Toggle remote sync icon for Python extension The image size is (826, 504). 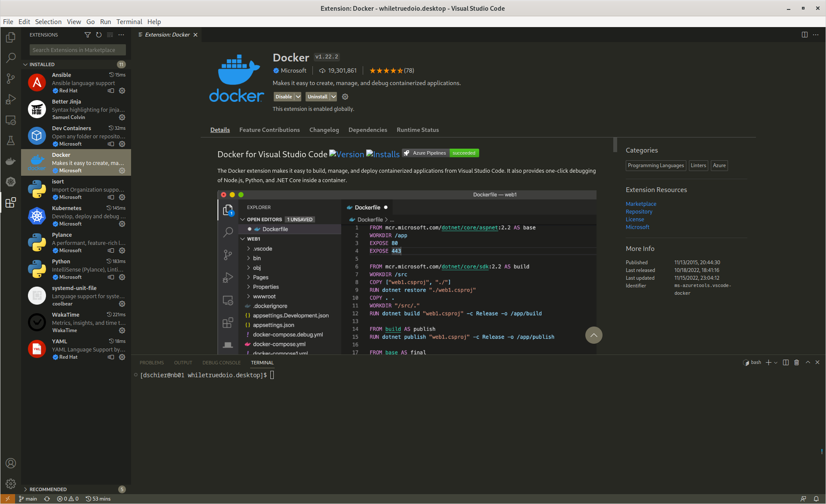(x=111, y=277)
